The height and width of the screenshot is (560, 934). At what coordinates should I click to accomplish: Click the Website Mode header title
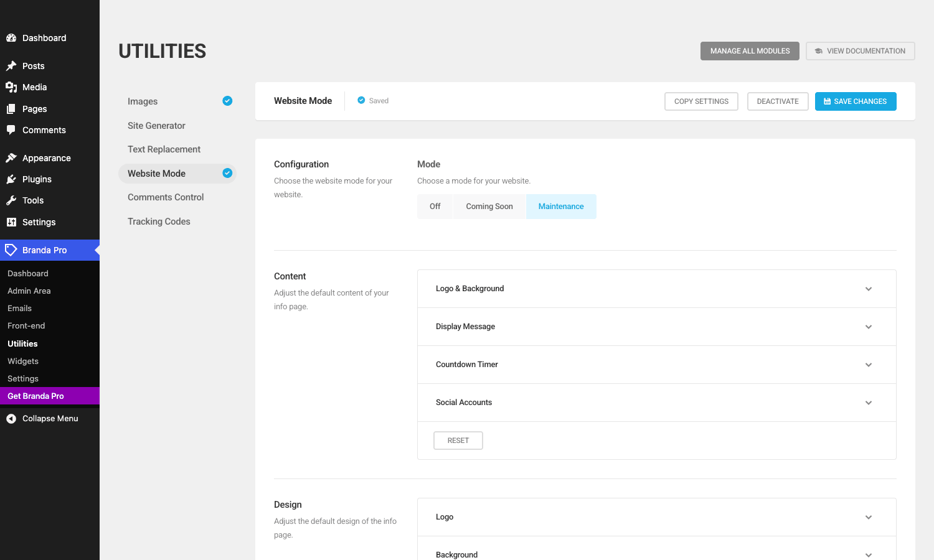click(x=303, y=101)
